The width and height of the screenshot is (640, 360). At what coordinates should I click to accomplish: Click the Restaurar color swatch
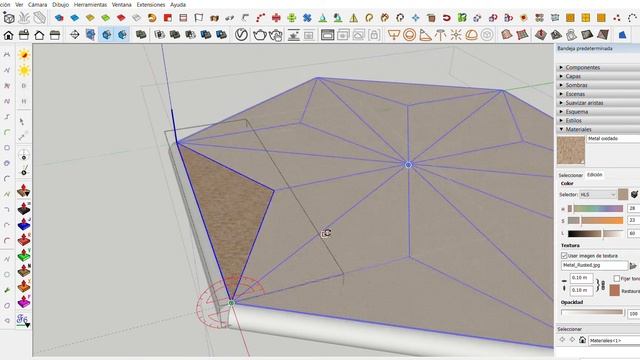click(615, 290)
